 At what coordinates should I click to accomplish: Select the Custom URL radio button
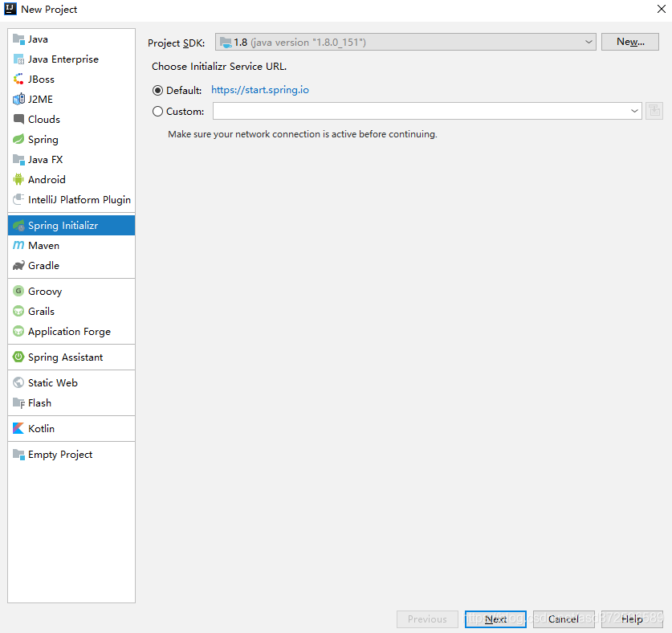pos(157,112)
